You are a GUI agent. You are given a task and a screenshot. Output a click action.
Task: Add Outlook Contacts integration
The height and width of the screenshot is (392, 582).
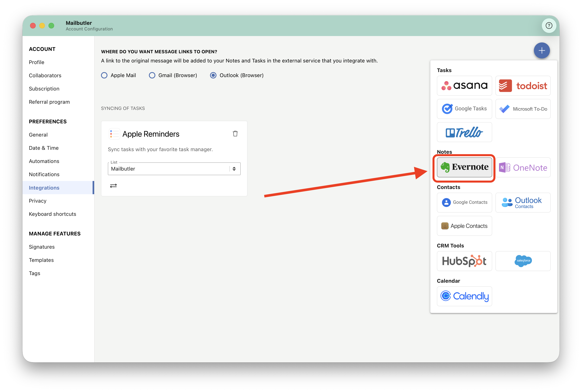point(523,202)
